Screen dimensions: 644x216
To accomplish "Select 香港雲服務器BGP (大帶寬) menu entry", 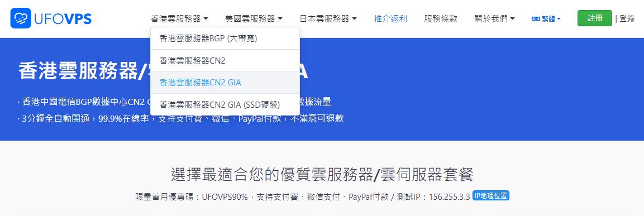I will pyautogui.click(x=225, y=38).
